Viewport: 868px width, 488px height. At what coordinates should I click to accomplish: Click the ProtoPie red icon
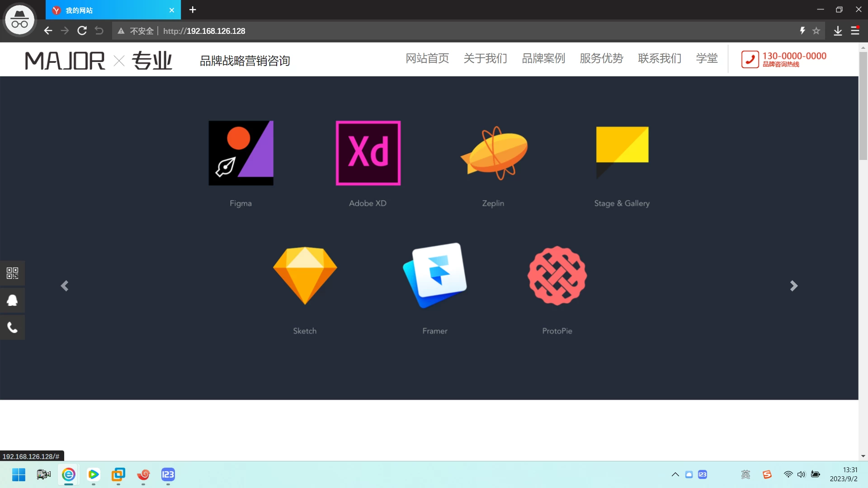(557, 276)
